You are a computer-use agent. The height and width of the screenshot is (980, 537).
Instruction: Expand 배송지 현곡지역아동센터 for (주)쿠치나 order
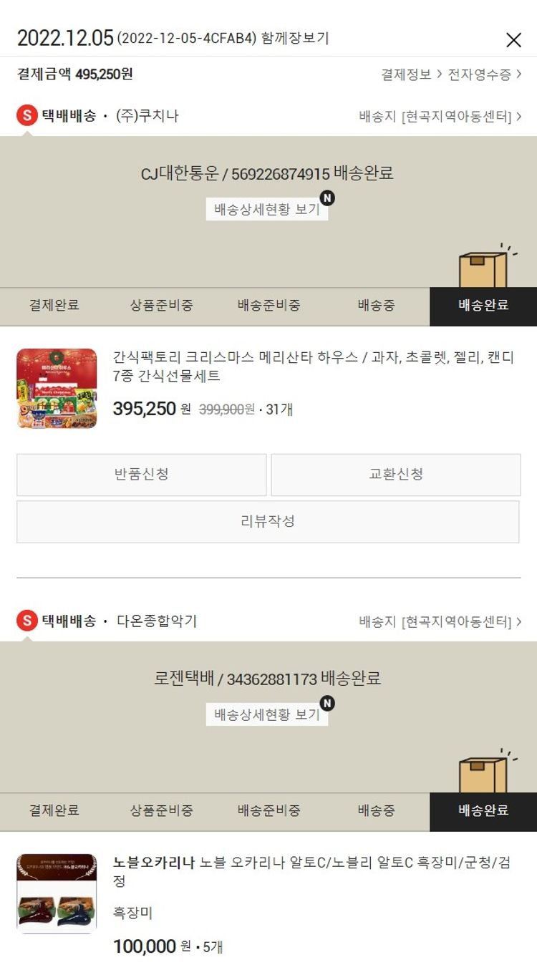(440, 117)
